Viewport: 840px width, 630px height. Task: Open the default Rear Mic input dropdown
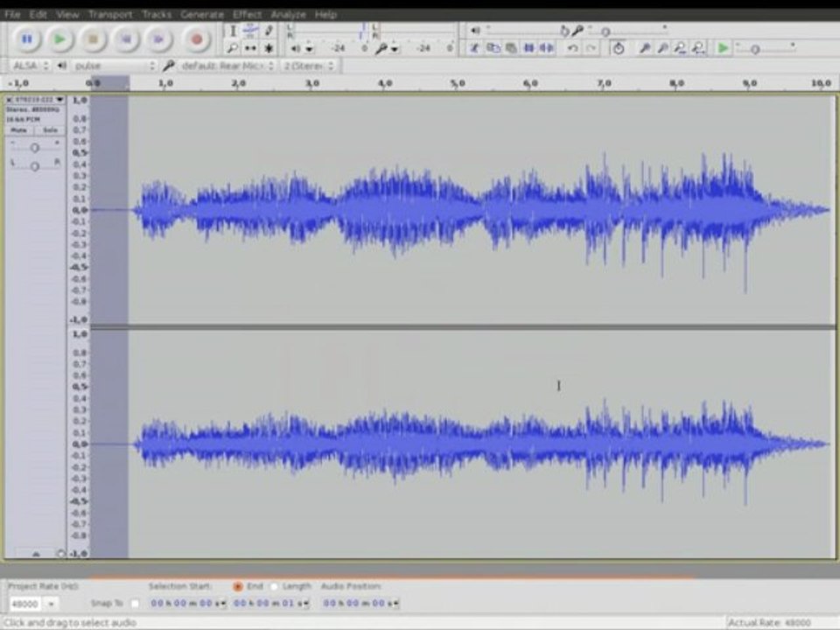(x=227, y=66)
